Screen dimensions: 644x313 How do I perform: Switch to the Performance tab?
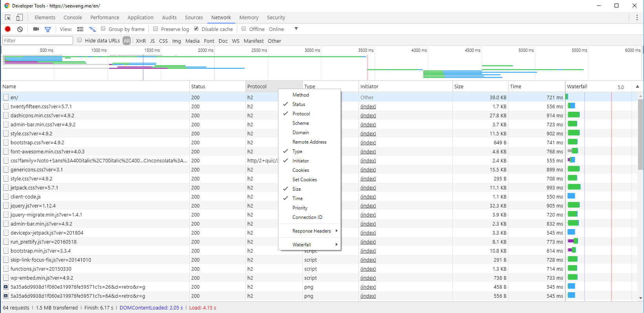(x=104, y=18)
